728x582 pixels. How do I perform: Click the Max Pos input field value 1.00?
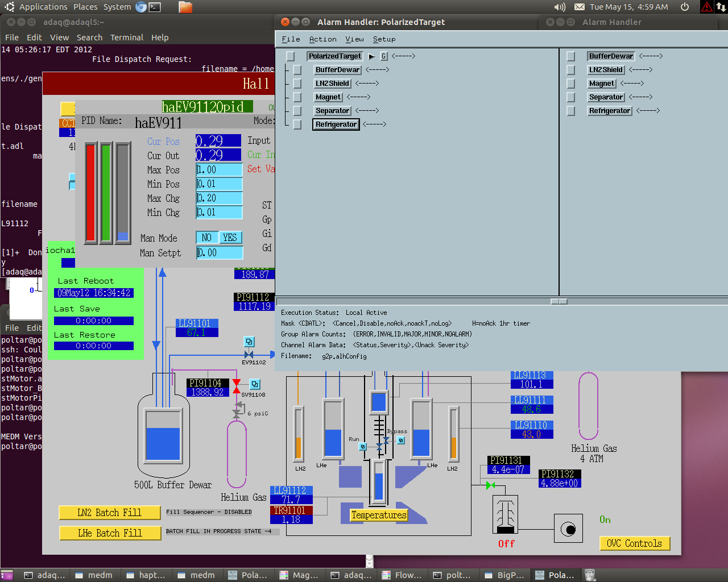[220, 170]
